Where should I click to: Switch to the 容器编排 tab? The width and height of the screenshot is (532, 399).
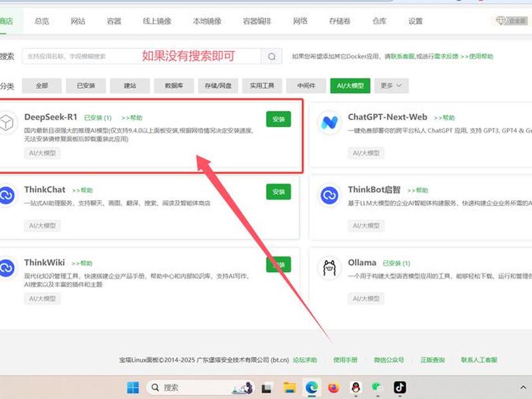(257, 21)
